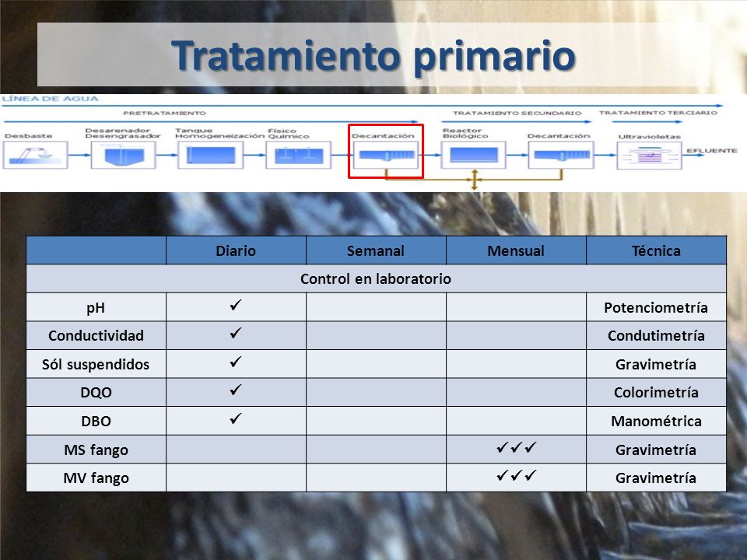
Task: Click the Manométrica technique cell
Action: (x=656, y=422)
